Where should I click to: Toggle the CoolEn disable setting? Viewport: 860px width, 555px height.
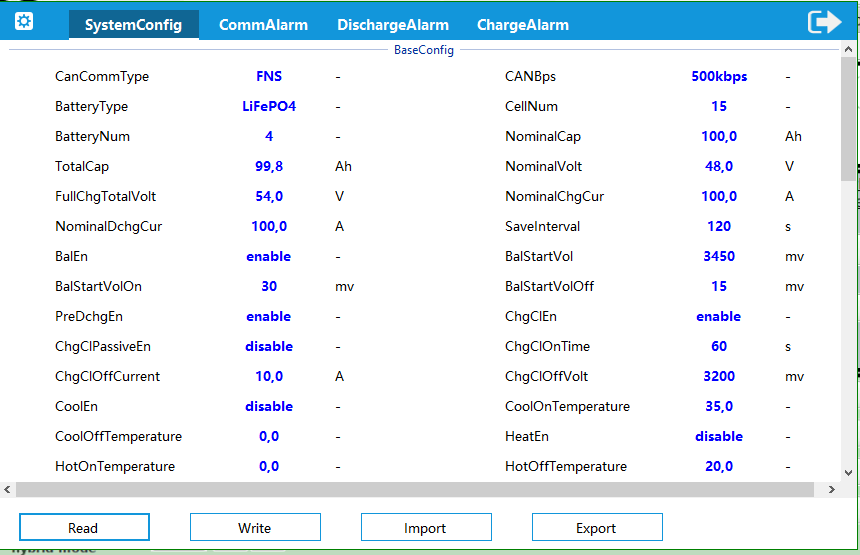pos(268,407)
